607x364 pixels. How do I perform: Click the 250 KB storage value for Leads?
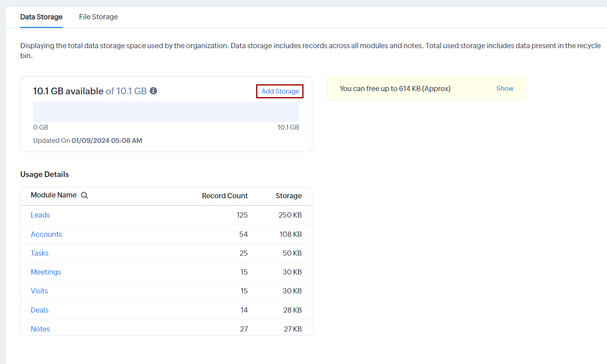pos(290,215)
